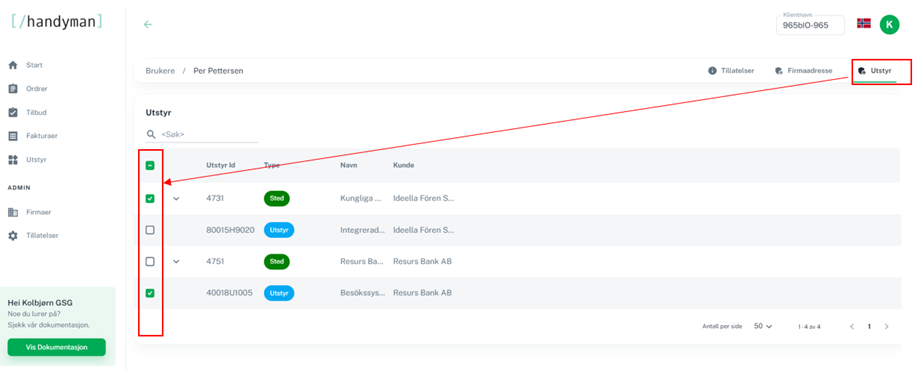Viewport: 918px width, 373px height.
Task: Expand row 4751 with its chevron
Action: [x=176, y=261]
